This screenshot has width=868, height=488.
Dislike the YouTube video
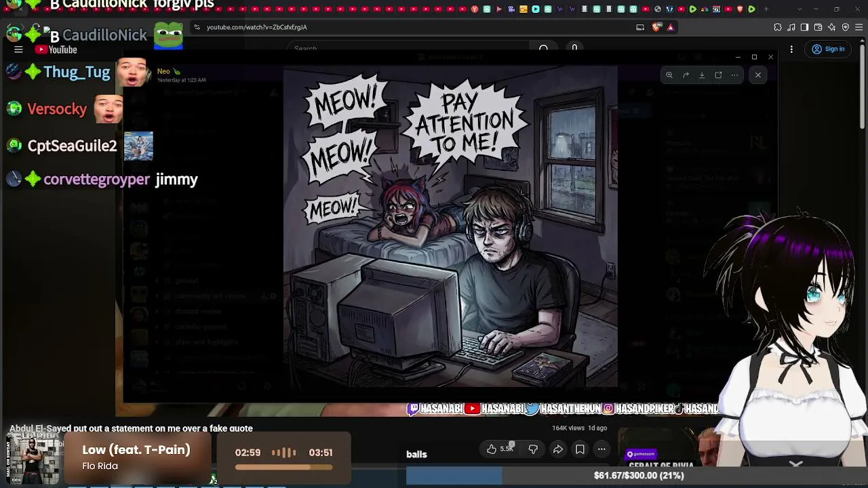coord(533,449)
